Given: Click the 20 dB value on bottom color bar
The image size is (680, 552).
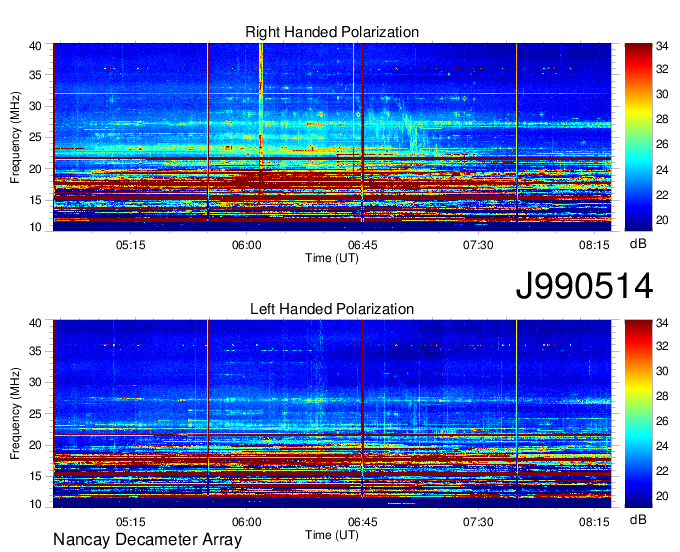Looking at the screenshot, I should (662, 496).
